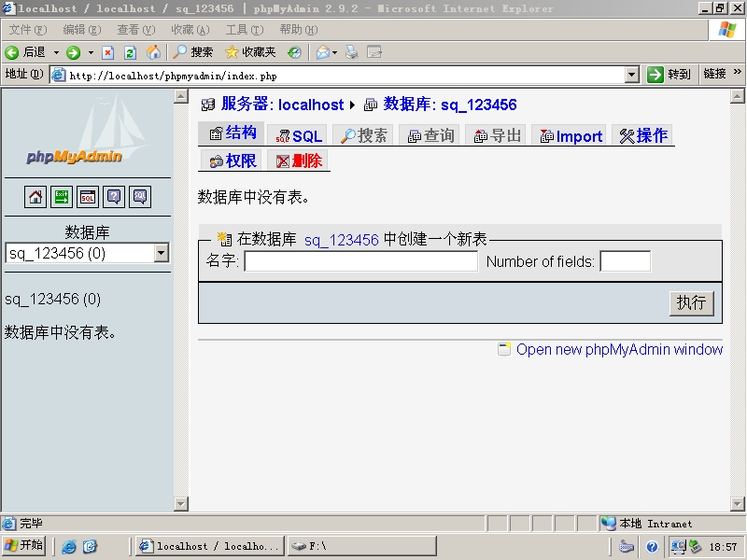
Task: Open the 帮助(H) Help menu
Action: click(x=299, y=30)
